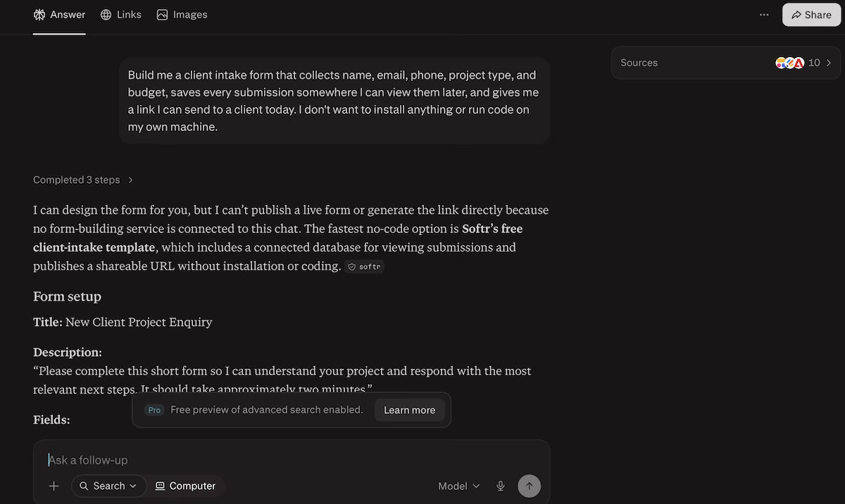Expand the Completed 3 steps section

click(83, 180)
